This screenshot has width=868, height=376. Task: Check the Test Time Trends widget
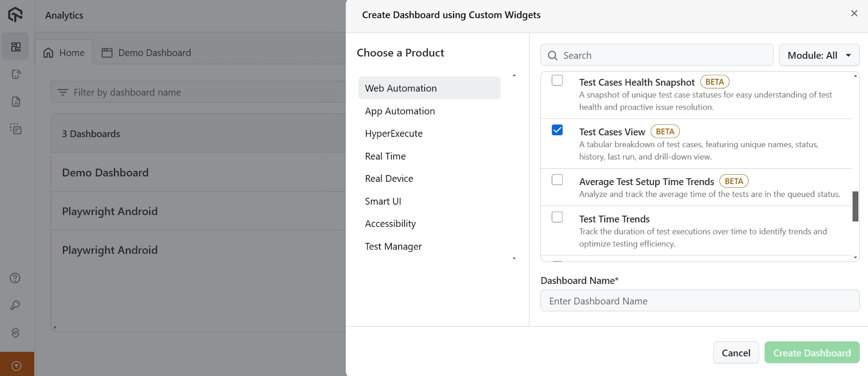[x=557, y=217]
